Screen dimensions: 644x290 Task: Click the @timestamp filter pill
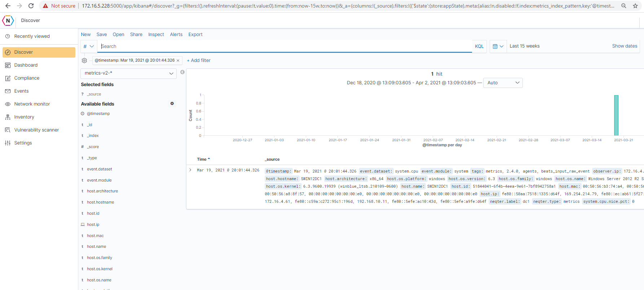click(x=134, y=61)
